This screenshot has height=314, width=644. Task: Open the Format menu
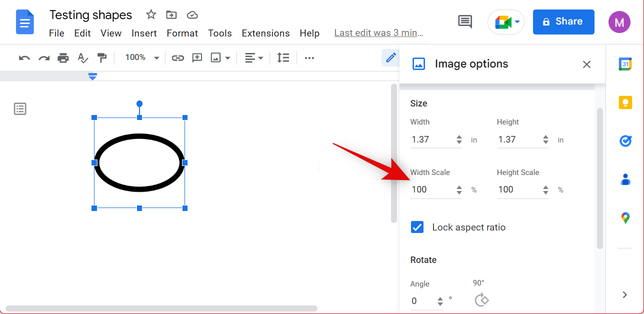click(x=182, y=33)
